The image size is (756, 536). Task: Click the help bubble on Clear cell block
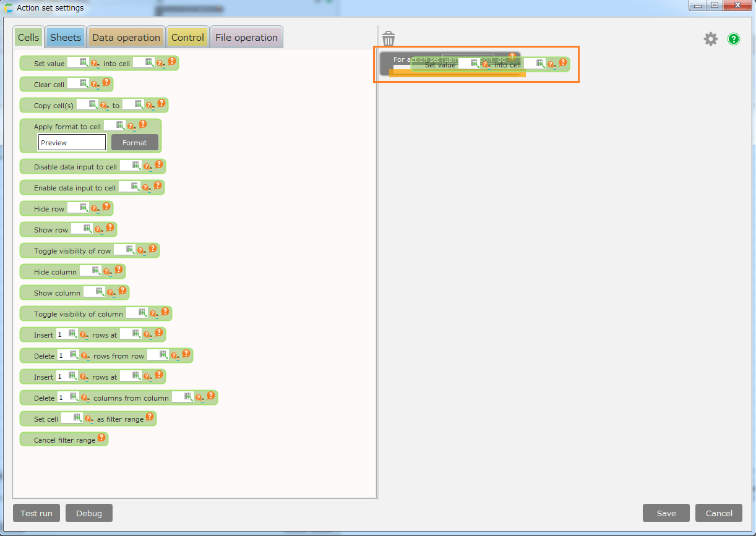[106, 82]
